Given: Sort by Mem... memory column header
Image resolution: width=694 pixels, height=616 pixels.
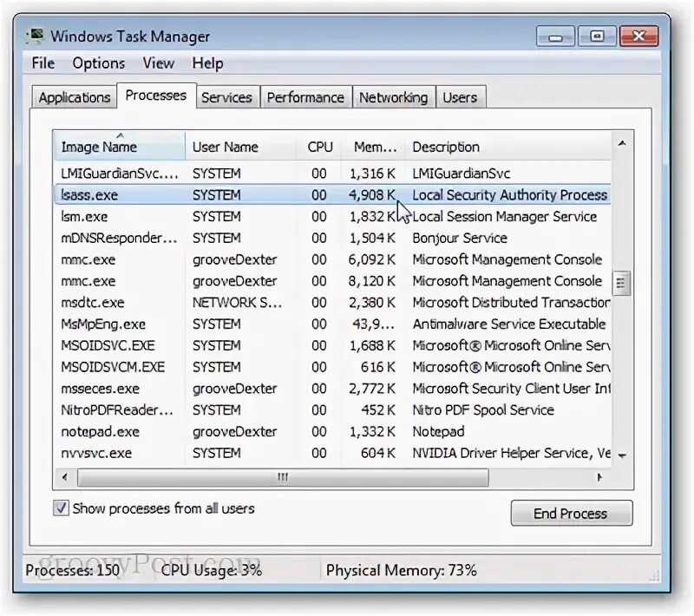Looking at the screenshot, I should 374,147.
